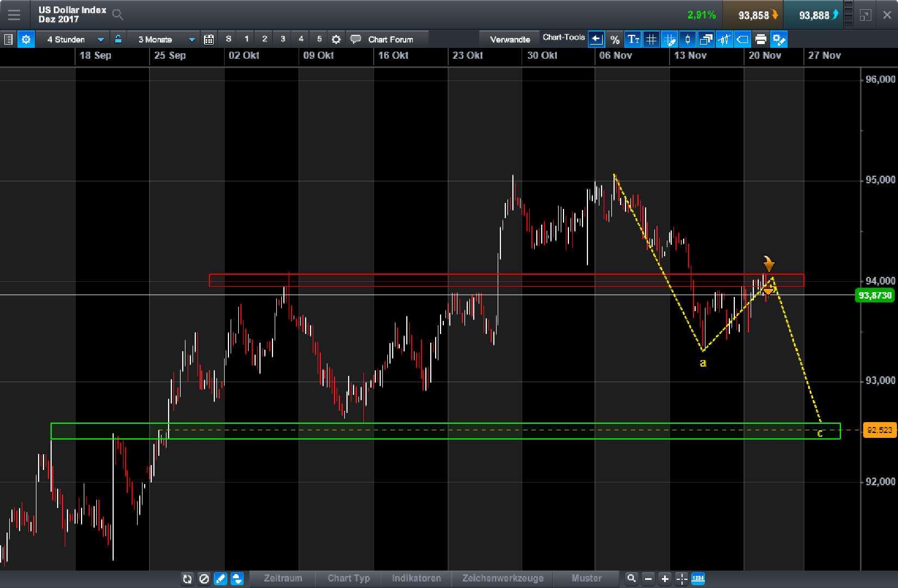Expand the Chart-Tools back arrow panel
Viewport: 898px width, 588px height.
596,38
